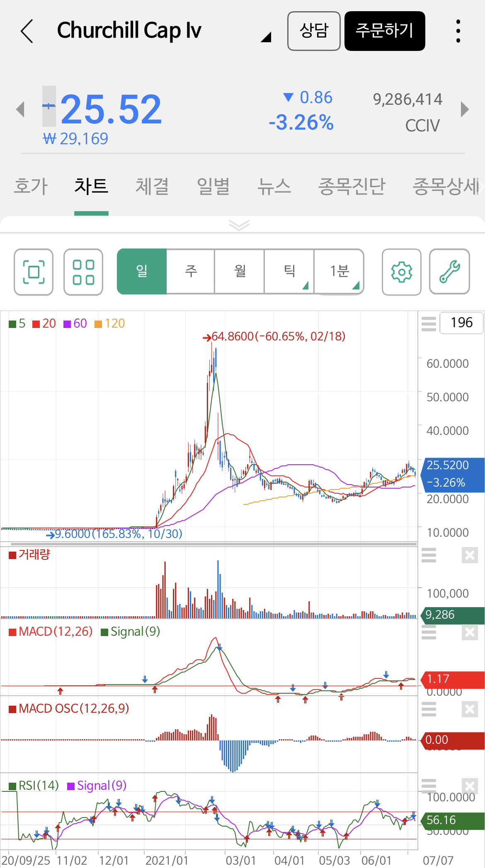Open the chart tools wrench icon
The height and width of the screenshot is (868, 485).
coord(450,272)
